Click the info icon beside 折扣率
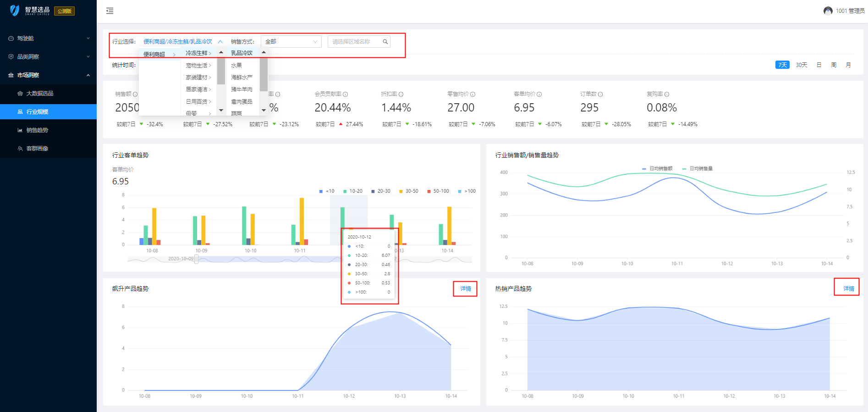Viewport: 868px width, 412px height. coord(401,94)
